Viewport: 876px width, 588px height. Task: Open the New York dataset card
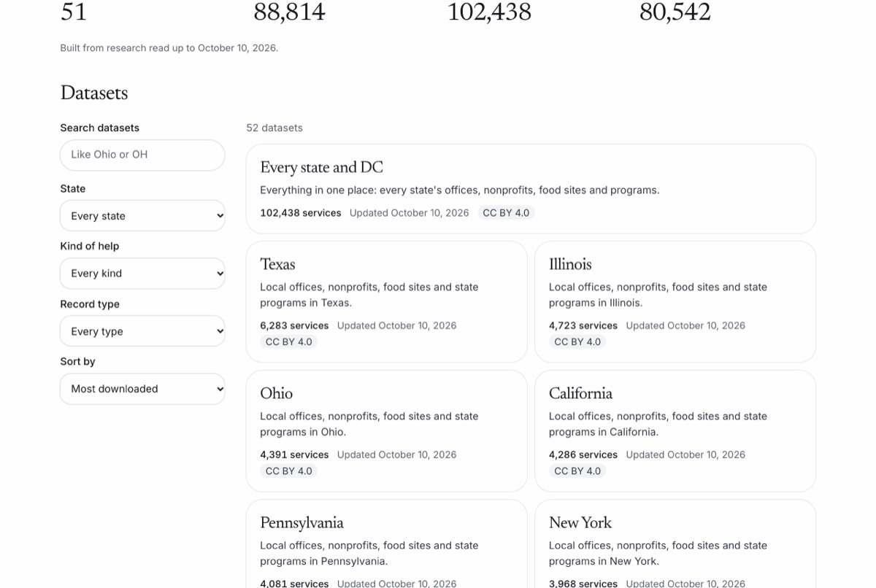(x=675, y=543)
